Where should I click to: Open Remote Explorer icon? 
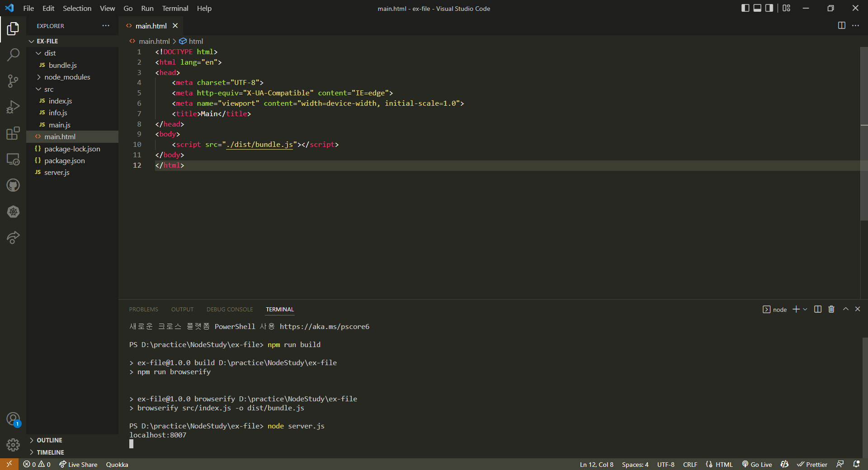[13, 159]
